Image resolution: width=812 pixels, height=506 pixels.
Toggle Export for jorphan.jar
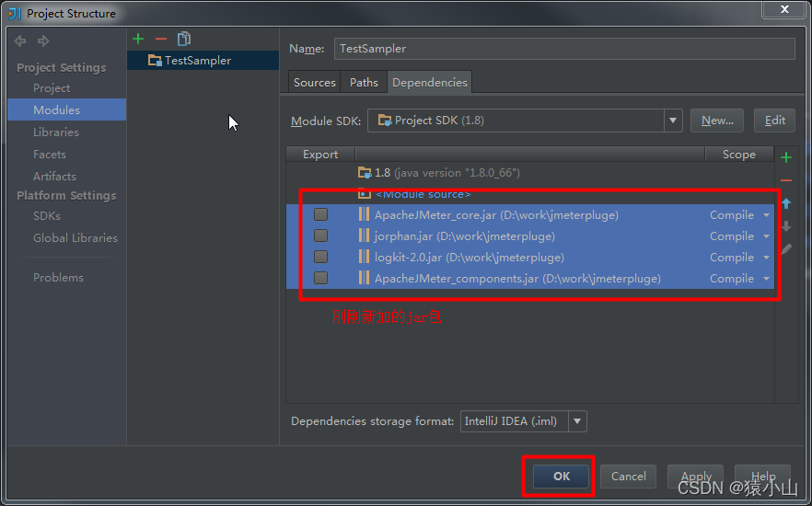321,236
